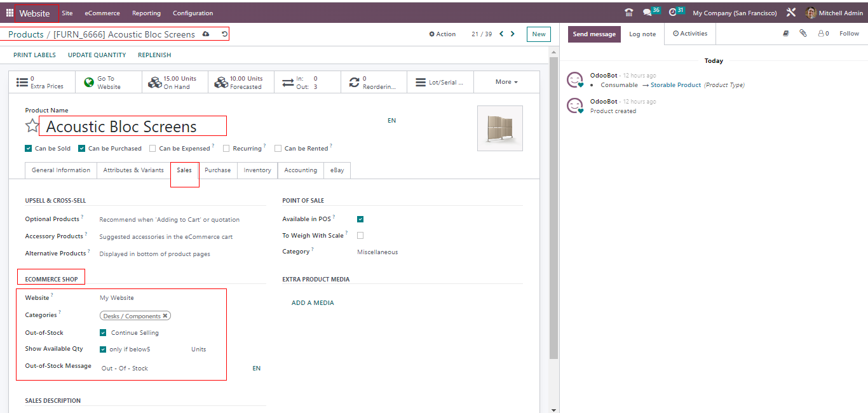Click the vertical scrollbar of the form
Screen dimensions: 868x413
553,254
